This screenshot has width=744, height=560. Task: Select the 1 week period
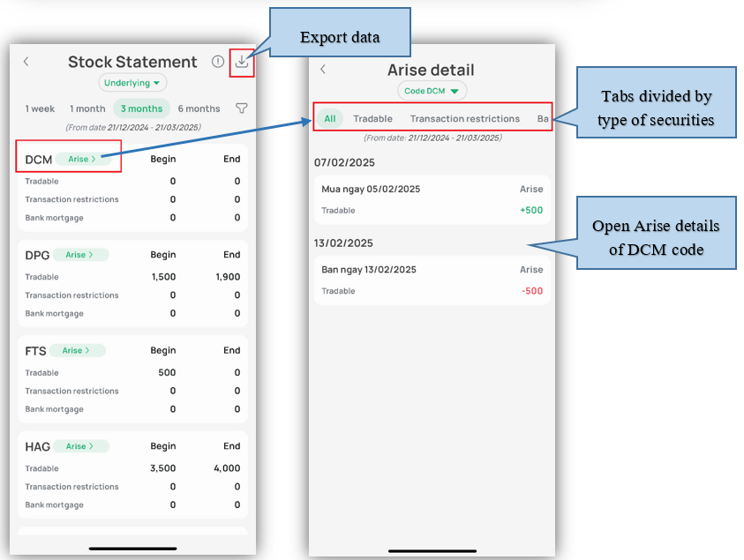tap(40, 108)
